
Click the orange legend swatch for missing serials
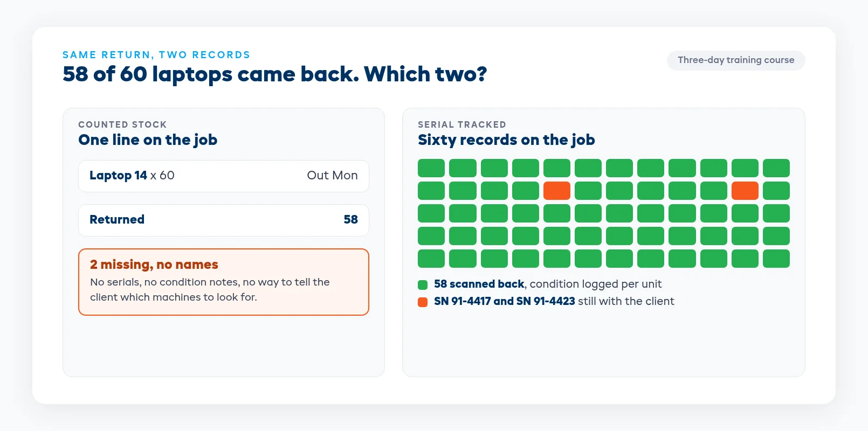tap(423, 302)
